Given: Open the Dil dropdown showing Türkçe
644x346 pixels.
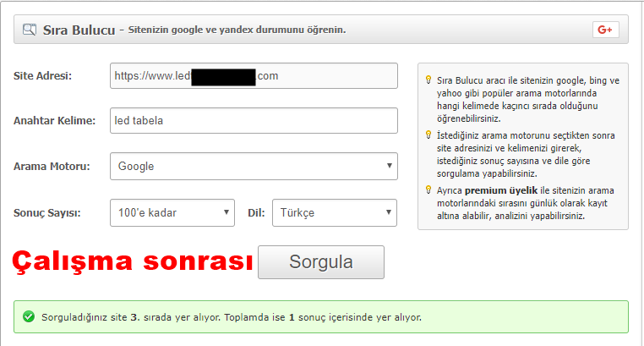Looking at the screenshot, I should 335,212.
